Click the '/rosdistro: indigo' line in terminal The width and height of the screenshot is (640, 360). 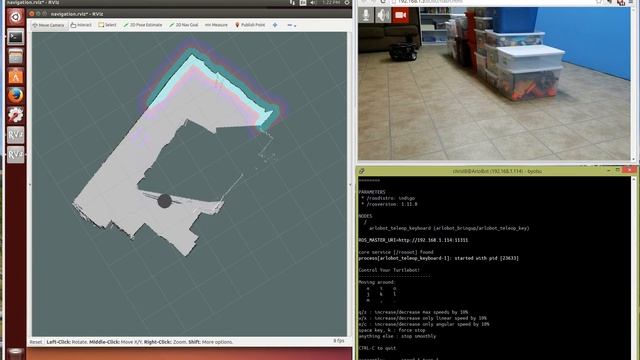(x=389, y=198)
